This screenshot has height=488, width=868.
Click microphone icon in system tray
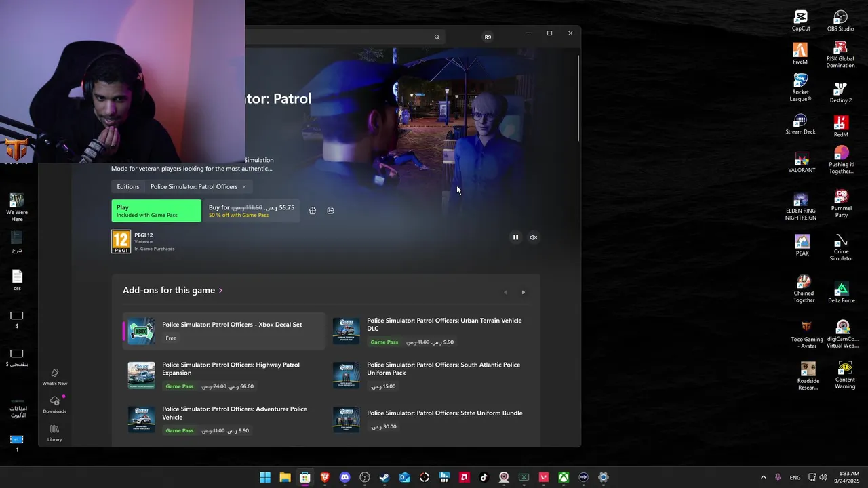pyautogui.click(x=778, y=477)
